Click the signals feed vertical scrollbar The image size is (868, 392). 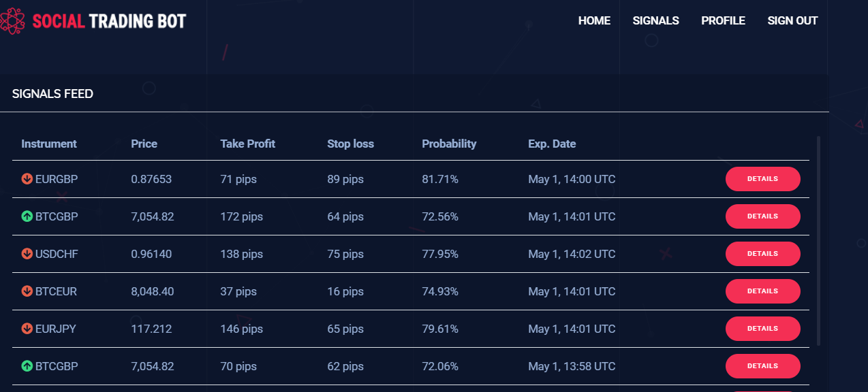click(x=818, y=242)
